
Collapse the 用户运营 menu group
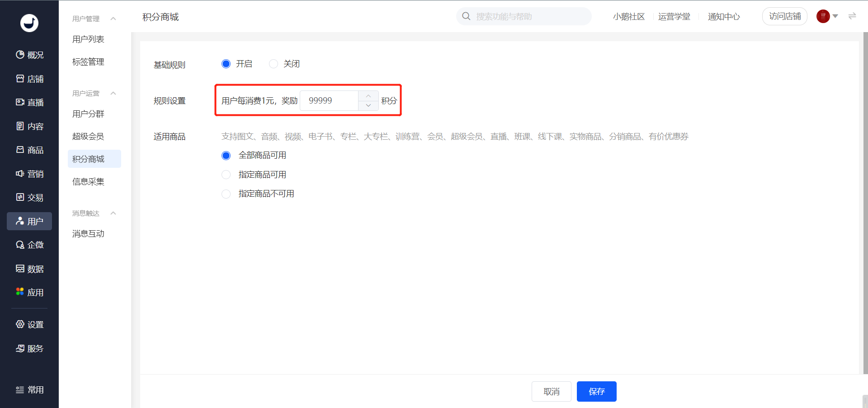(x=113, y=93)
